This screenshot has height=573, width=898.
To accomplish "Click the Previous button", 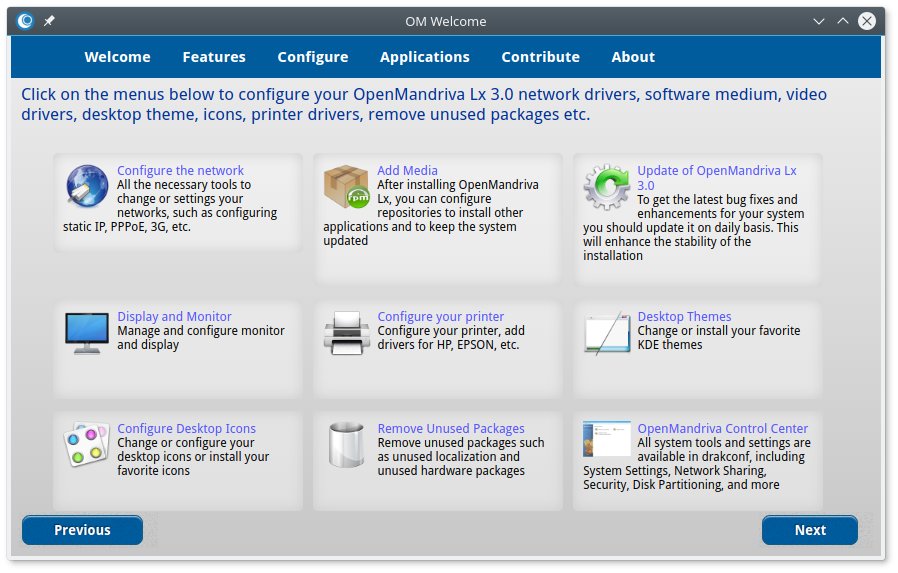I will 82,530.
